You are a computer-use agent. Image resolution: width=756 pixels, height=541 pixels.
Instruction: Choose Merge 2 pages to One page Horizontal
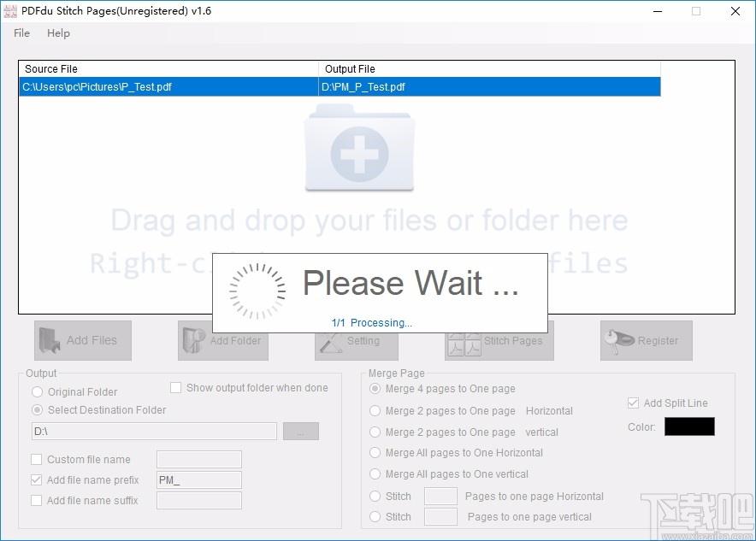(375, 411)
